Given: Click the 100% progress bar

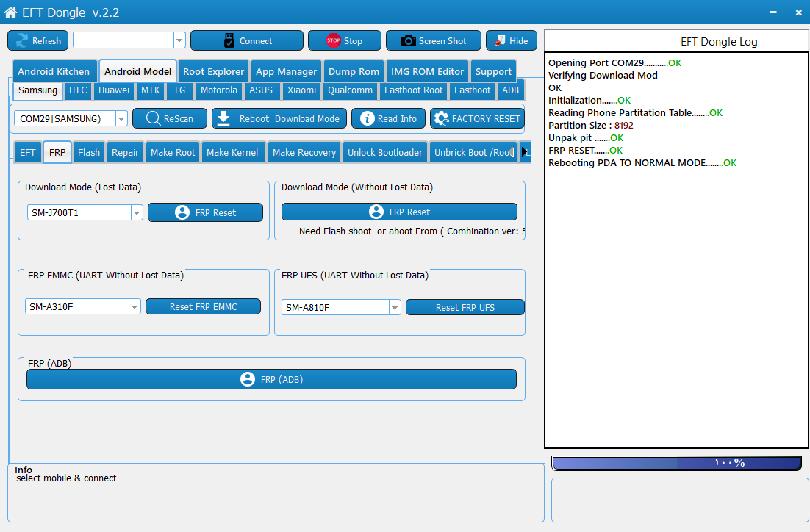Looking at the screenshot, I should tap(676, 463).
